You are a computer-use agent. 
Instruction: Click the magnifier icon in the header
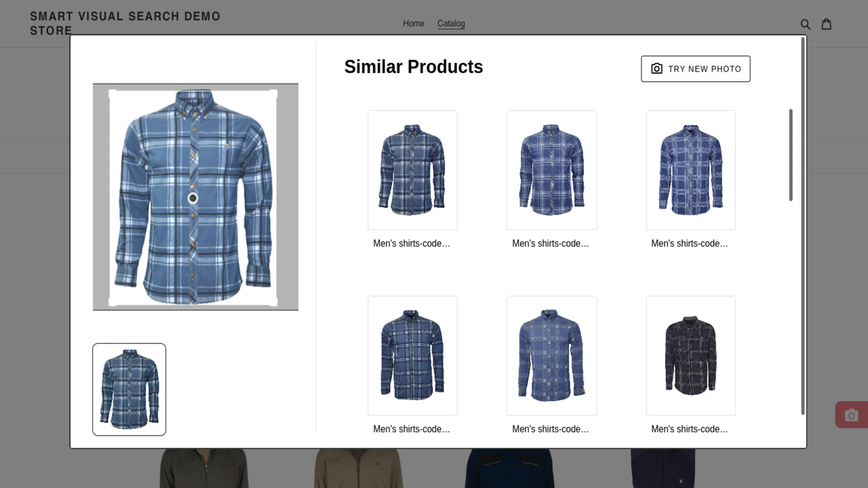805,24
